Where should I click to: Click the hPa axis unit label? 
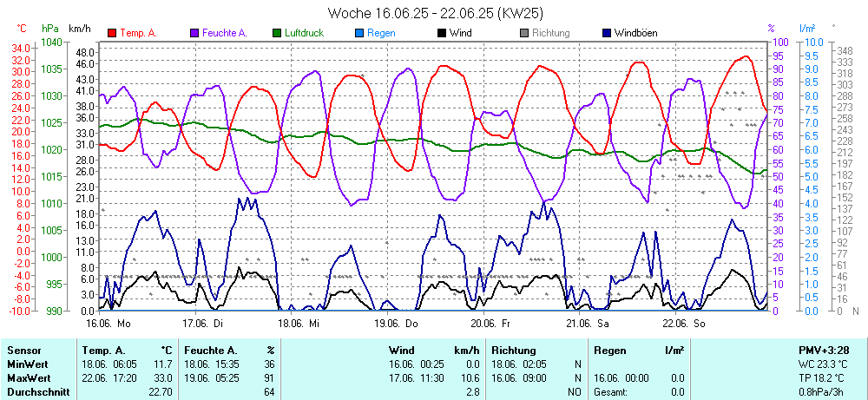49,29
